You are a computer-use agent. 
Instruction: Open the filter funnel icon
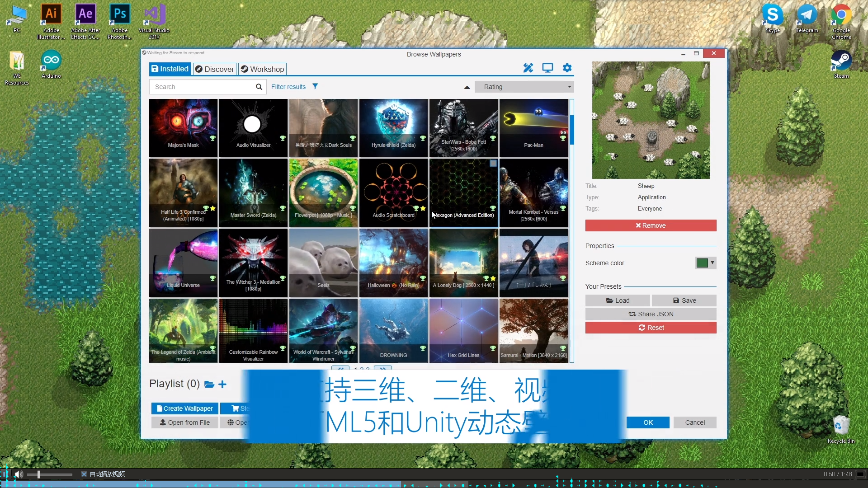(x=315, y=86)
